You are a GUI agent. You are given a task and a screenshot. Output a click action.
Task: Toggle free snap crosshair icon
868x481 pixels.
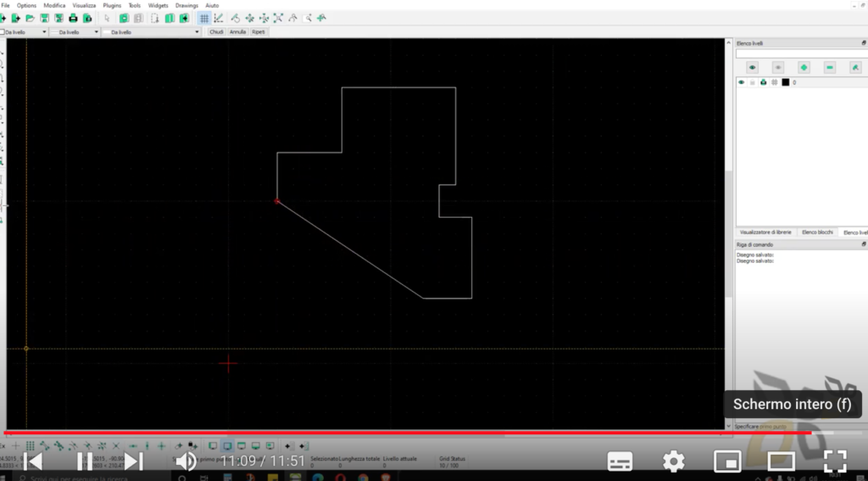15,446
